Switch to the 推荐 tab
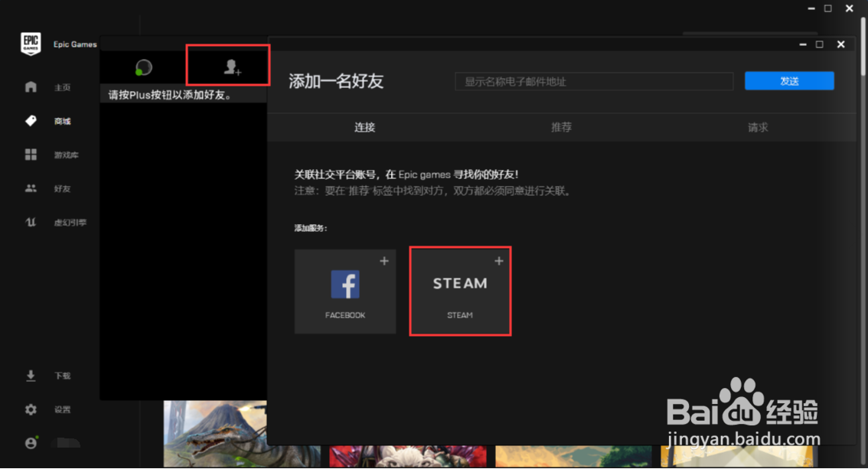 pos(561,127)
